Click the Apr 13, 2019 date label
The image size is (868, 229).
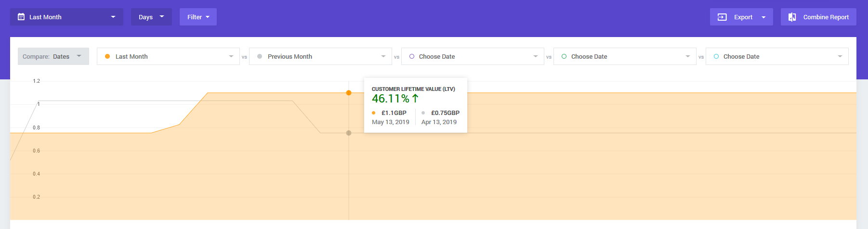click(x=439, y=122)
